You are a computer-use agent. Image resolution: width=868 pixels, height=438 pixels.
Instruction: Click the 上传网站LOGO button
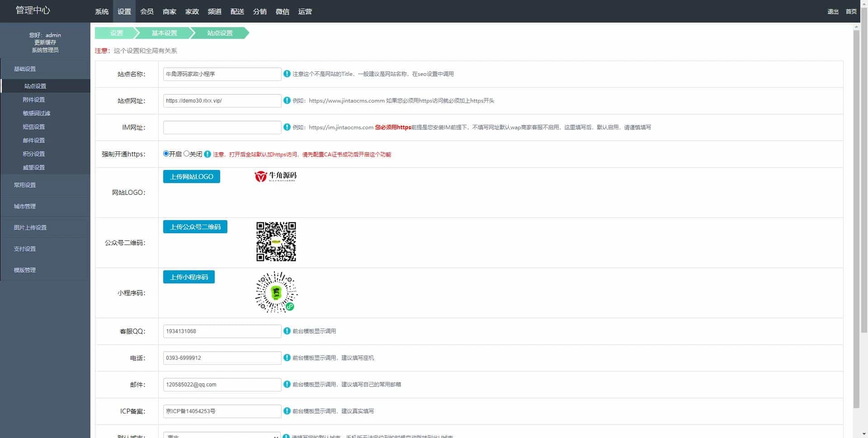(191, 177)
